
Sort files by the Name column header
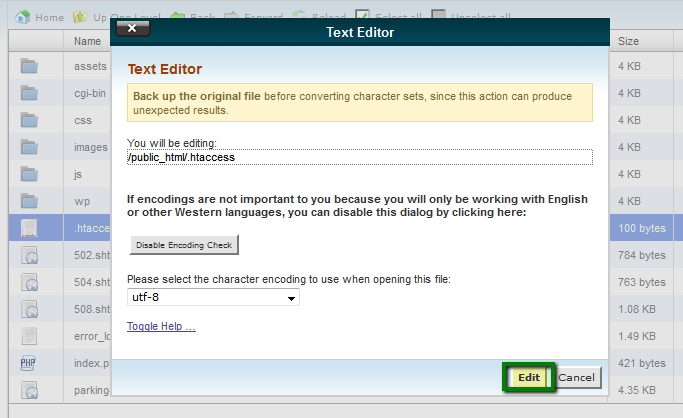click(87, 41)
